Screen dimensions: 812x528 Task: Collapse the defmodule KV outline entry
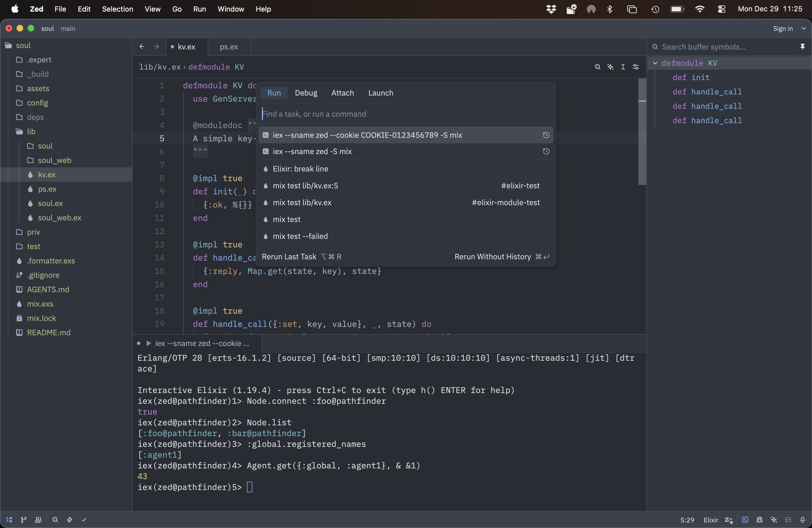tap(655, 63)
